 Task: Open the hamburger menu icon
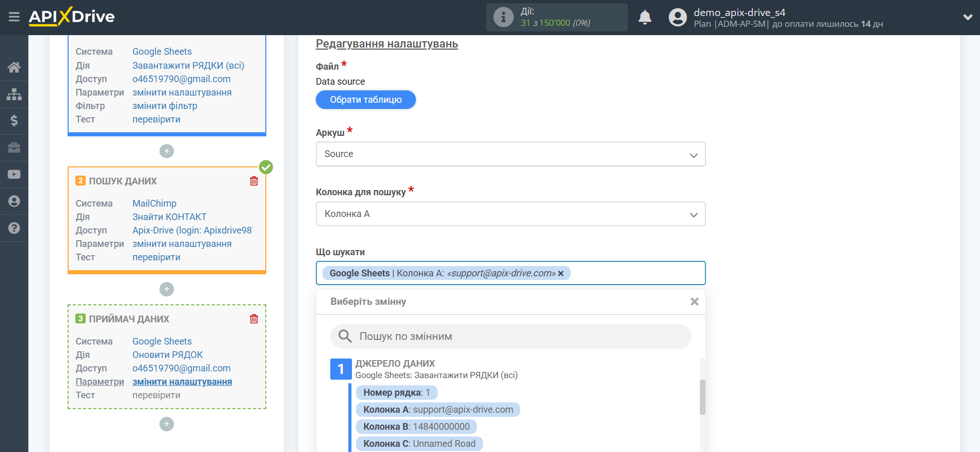(14, 17)
